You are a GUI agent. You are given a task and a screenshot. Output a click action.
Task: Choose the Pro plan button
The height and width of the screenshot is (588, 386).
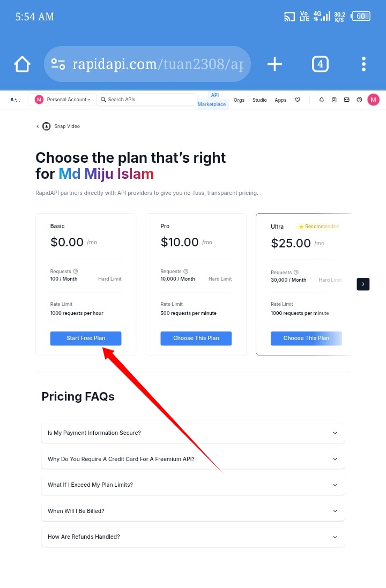click(x=196, y=338)
